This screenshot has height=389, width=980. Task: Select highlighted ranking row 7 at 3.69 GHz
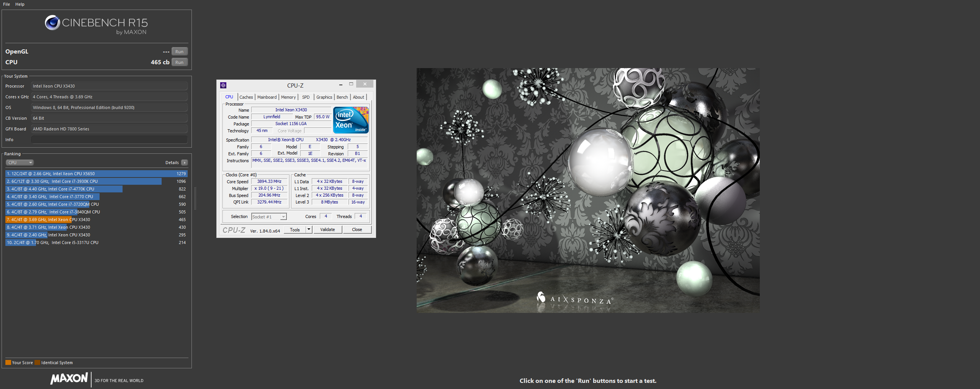[x=96, y=220]
